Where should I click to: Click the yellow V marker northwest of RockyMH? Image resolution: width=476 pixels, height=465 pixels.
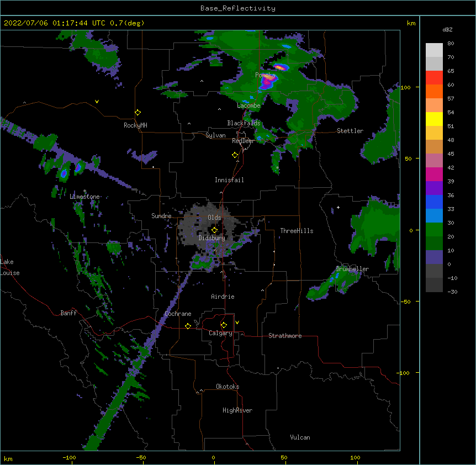click(x=97, y=102)
